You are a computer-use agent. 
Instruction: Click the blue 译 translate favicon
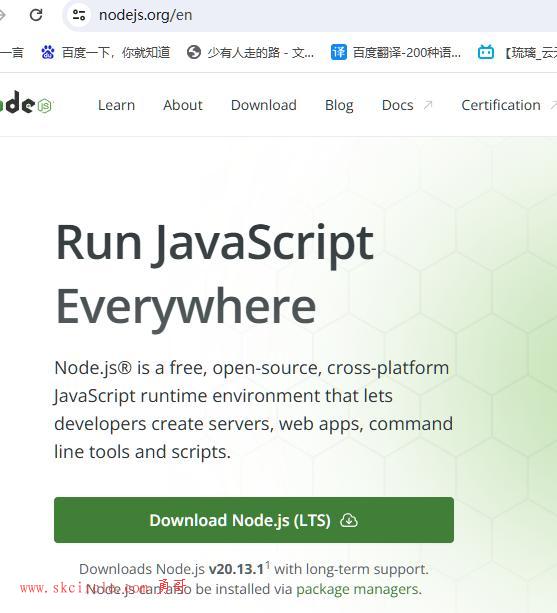coord(338,52)
